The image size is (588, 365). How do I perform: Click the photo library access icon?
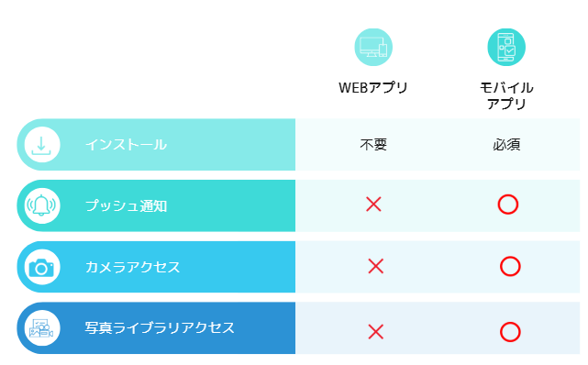42,328
